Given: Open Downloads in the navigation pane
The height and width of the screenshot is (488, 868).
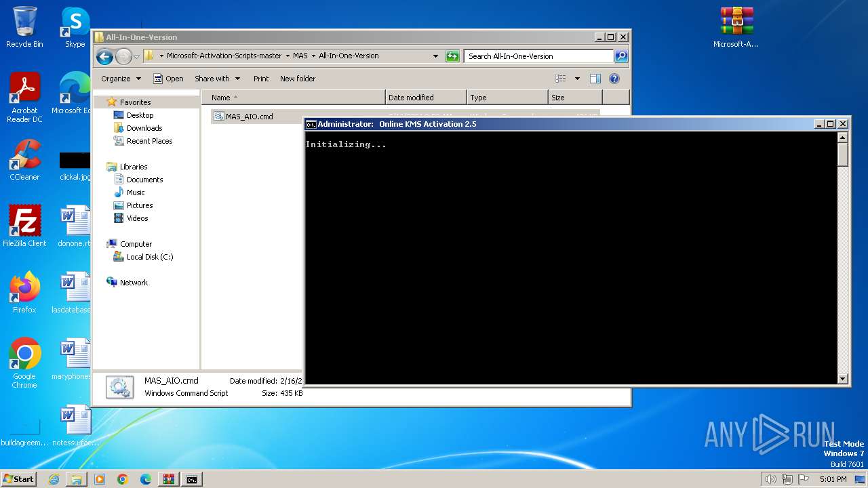Looking at the screenshot, I should tap(144, 128).
